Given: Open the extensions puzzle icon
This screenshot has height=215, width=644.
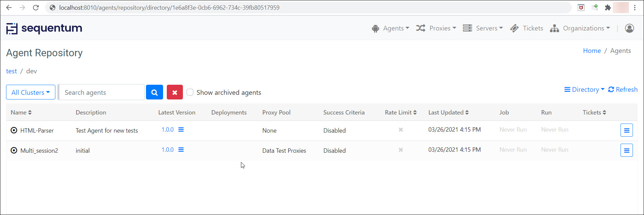Looking at the screenshot, I should pyautogui.click(x=608, y=7).
